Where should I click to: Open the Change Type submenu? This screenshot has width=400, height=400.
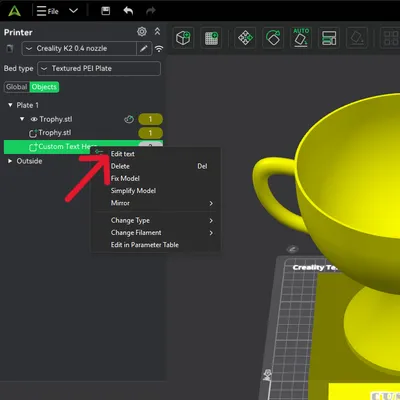[155, 221]
